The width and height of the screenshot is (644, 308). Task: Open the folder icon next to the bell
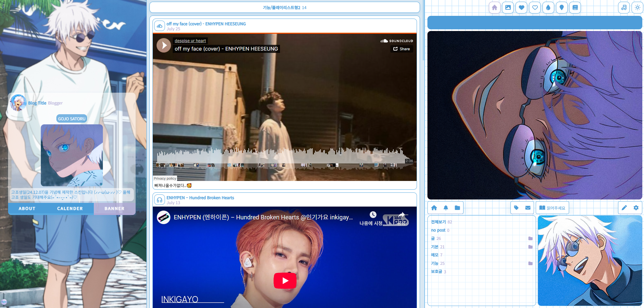457,208
